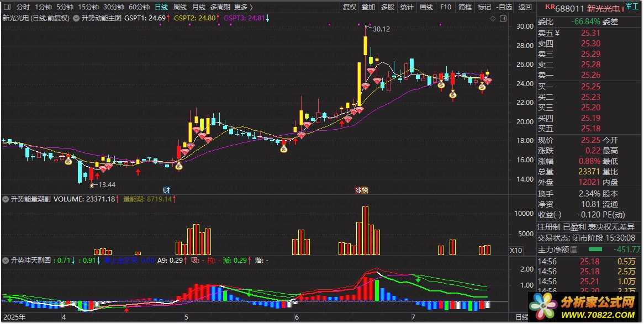
Task: Click the X10 volume scale button
Action: (516, 250)
